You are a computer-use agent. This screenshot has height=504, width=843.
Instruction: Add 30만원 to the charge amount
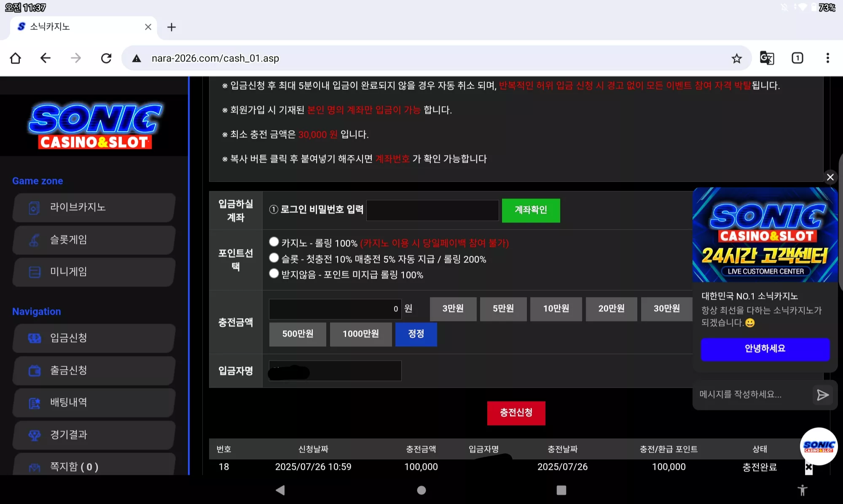(x=666, y=309)
